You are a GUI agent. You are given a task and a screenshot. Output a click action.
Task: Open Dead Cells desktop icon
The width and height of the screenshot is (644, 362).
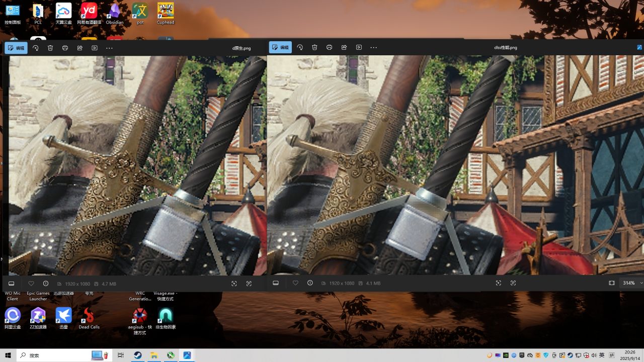(89, 318)
